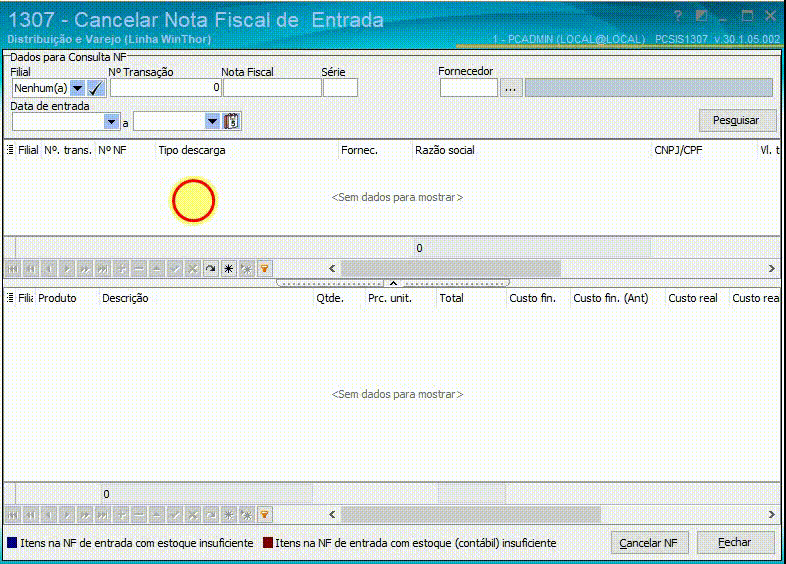Go to first record in invoice grid navigator

click(13, 269)
